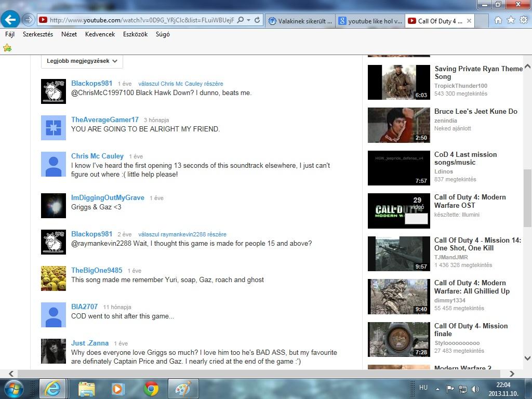Open 'Mission 14: One Shot, One Kill' video
532x399 pixels.
(478, 244)
